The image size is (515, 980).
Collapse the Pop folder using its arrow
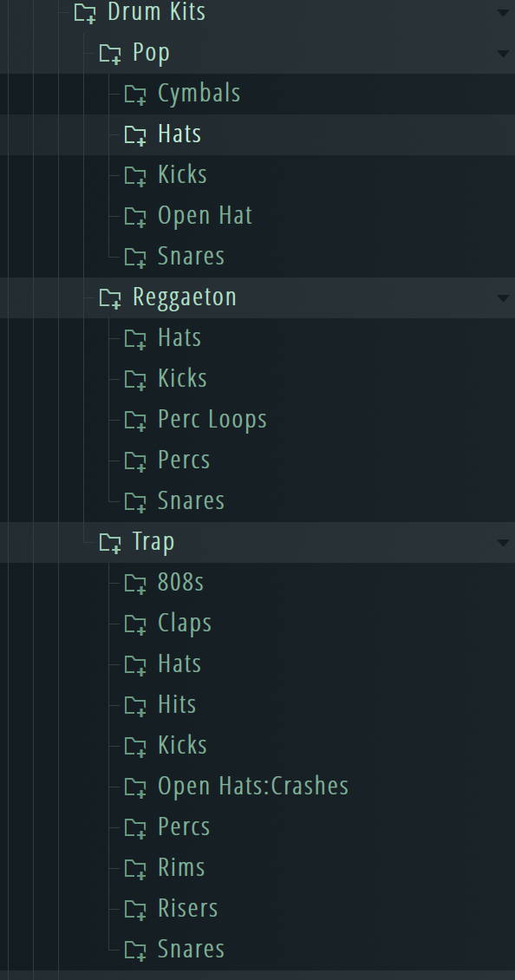click(503, 54)
